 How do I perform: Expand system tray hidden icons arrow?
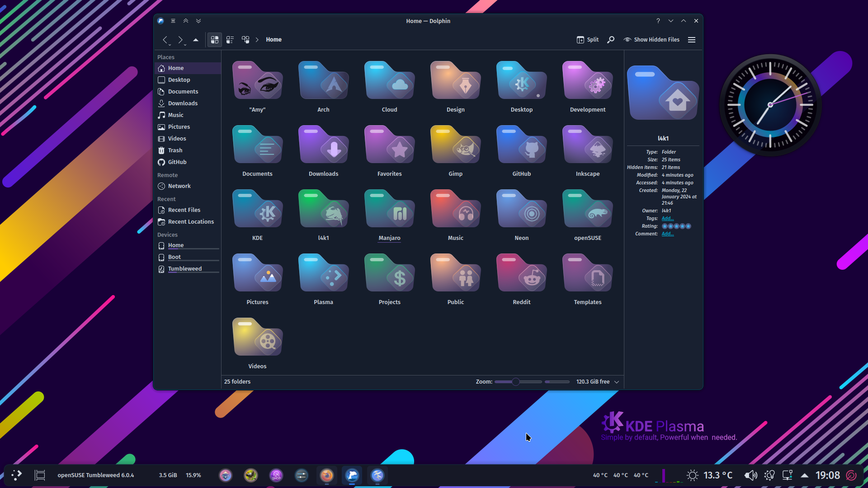pos(805,475)
